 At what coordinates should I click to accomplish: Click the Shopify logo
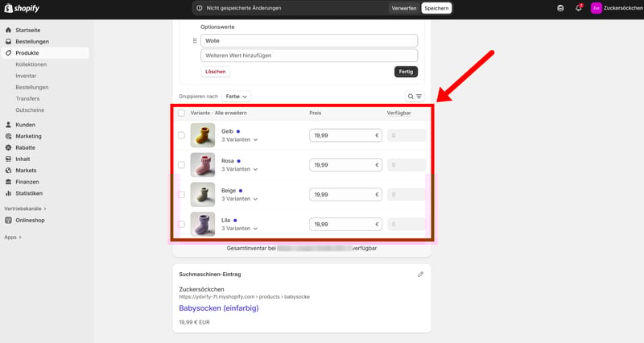tap(22, 8)
